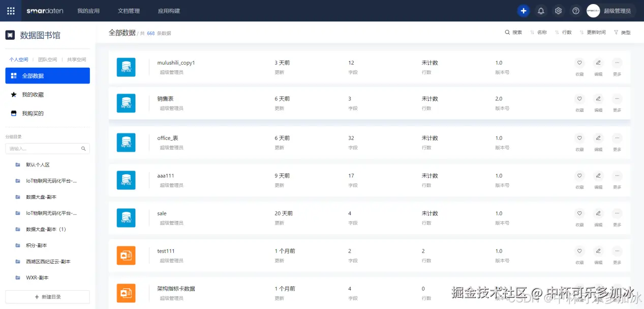Open dataset name aaa111

(x=166, y=176)
